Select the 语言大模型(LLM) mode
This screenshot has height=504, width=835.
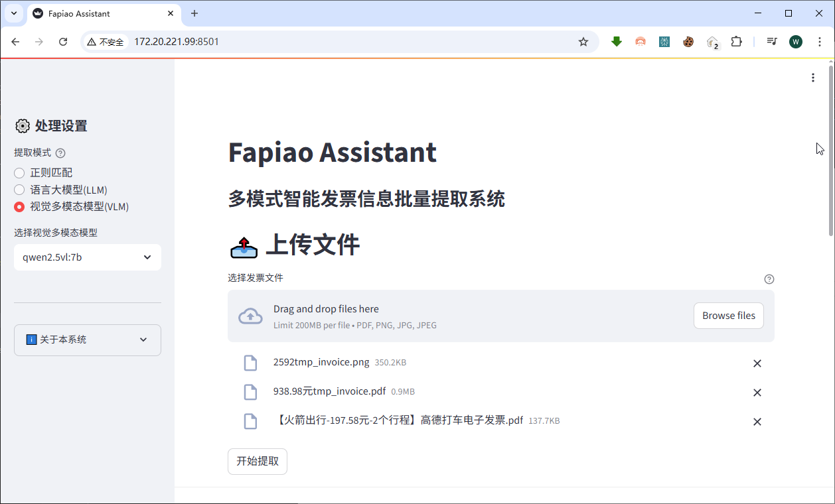click(19, 190)
